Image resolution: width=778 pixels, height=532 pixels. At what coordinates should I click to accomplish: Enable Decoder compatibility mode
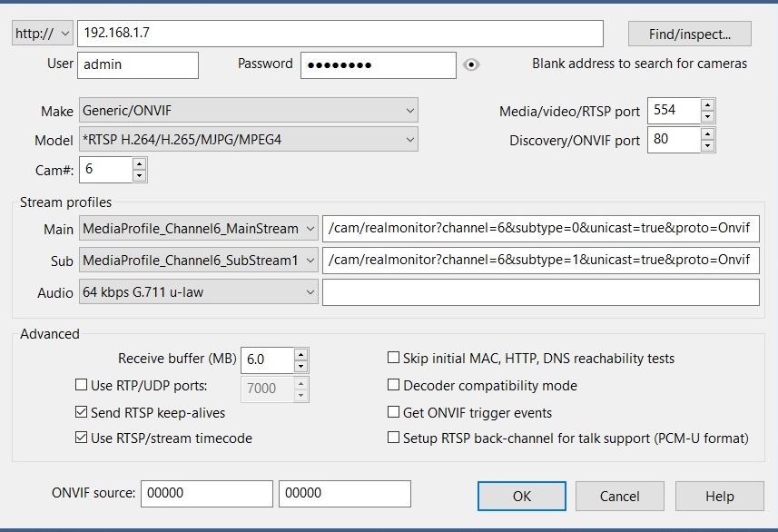click(x=393, y=385)
